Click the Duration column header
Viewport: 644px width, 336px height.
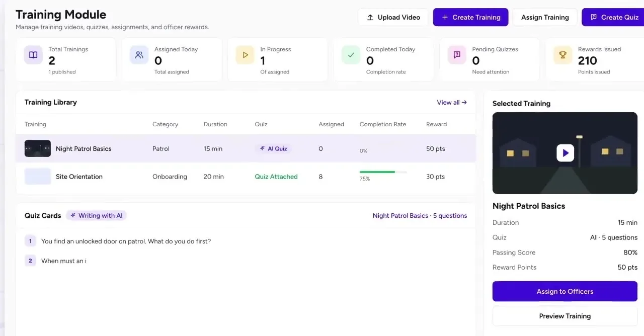point(215,124)
